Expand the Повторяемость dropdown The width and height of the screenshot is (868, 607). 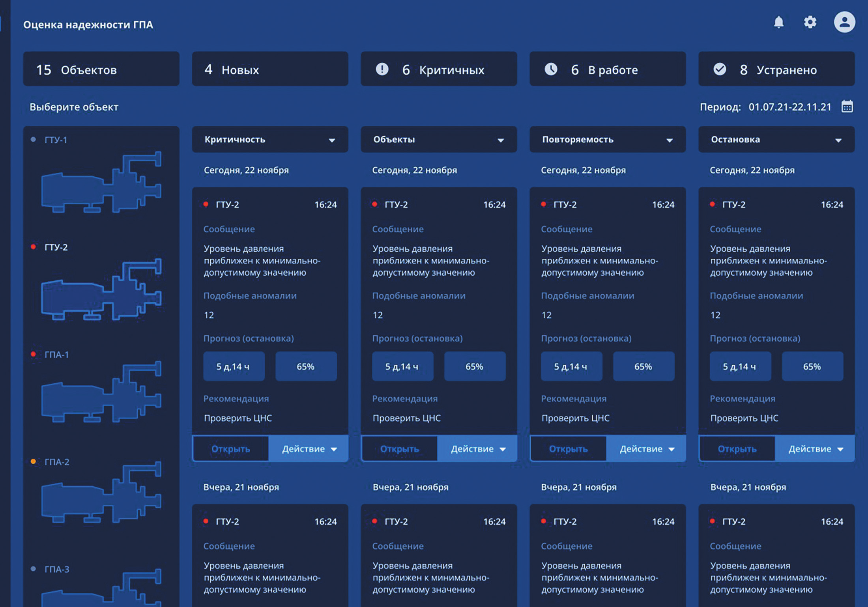click(x=608, y=140)
